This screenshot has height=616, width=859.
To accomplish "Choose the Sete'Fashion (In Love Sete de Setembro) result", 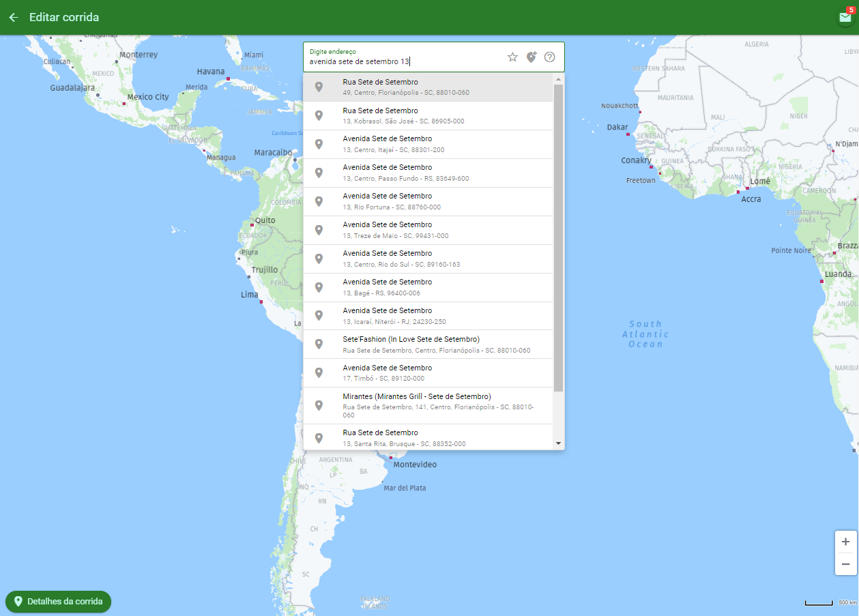I will (x=428, y=344).
